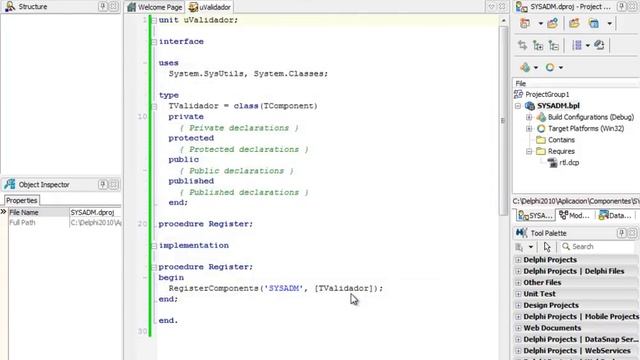Collapse the Requires folder node

point(529,151)
